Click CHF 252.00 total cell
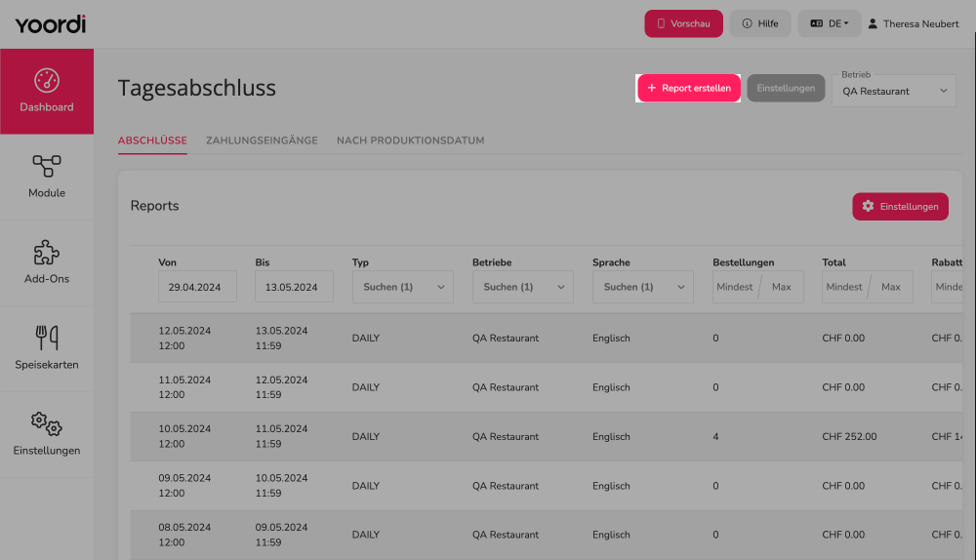This screenshot has height=560, width=976. pos(849,437)
